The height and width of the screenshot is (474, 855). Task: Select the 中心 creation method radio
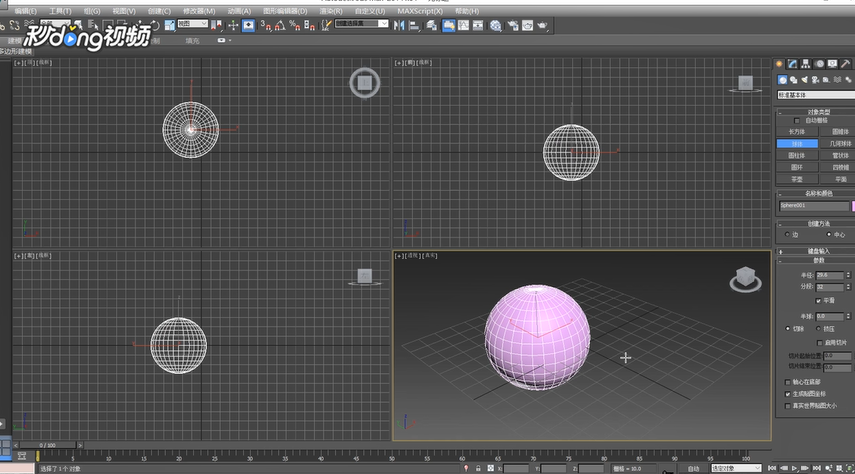point(829,235)
